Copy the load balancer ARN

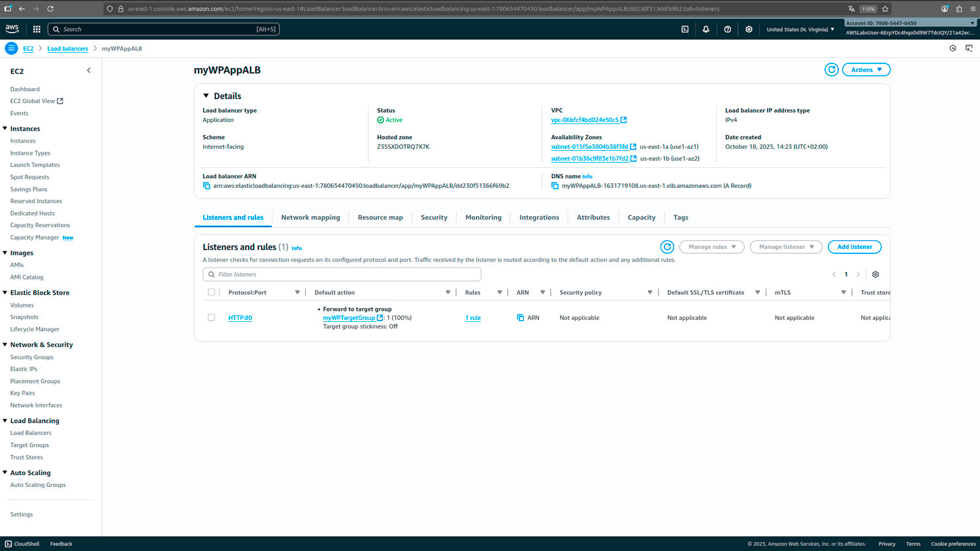(x=206, y=186)
